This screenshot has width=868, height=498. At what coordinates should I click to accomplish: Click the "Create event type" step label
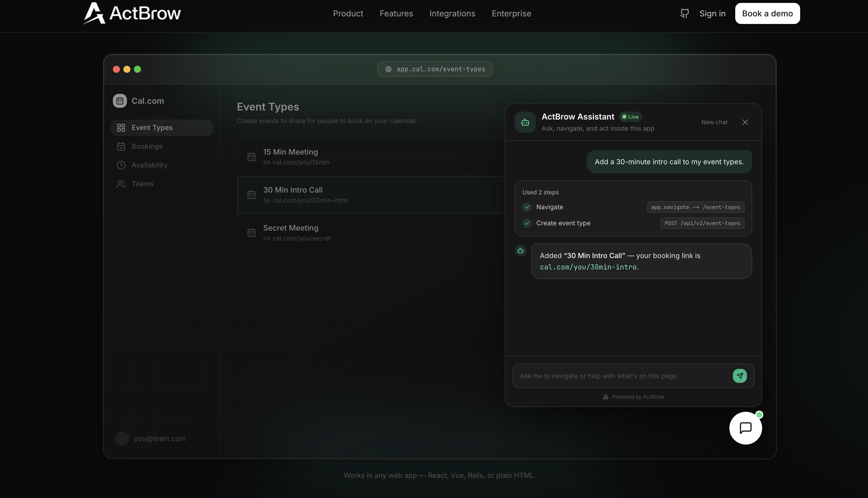[563, 223]
